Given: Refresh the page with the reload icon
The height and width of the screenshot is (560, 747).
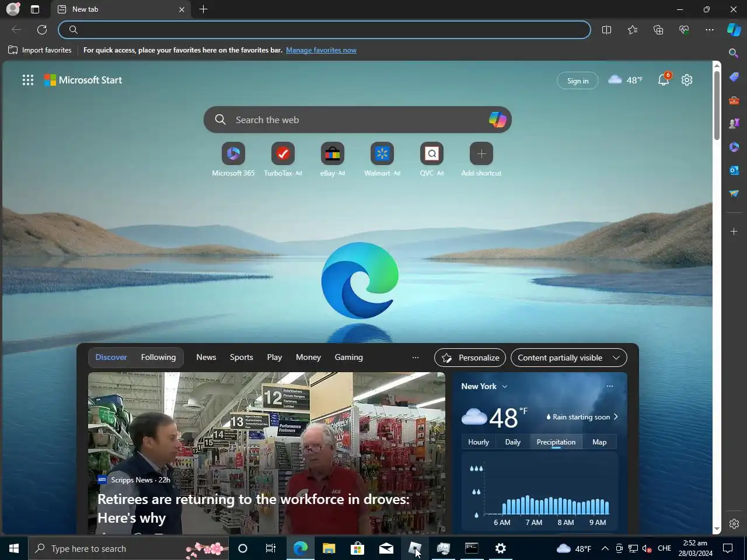Looking at the screenshot, I should pos(42,30).
